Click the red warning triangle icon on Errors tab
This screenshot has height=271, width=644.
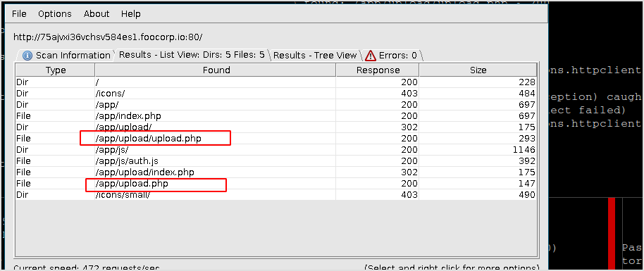click(x=370, y=56)
